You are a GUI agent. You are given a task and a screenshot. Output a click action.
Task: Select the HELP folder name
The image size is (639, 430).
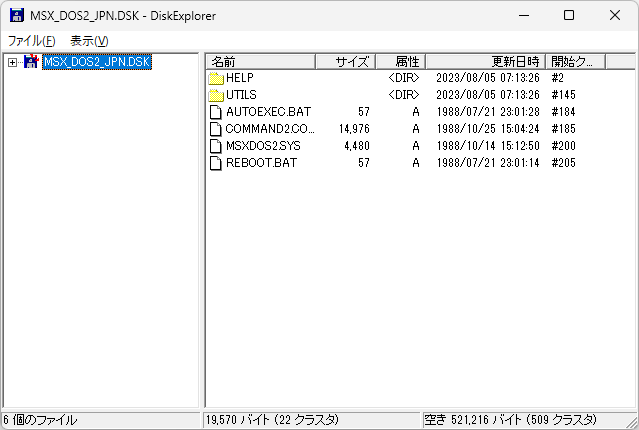(240, 78)
